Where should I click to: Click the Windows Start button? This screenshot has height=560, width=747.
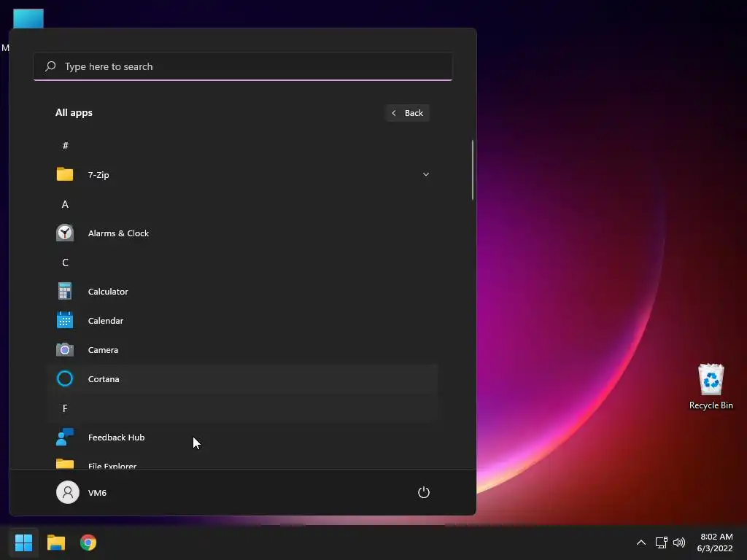(x=23, y=542)
